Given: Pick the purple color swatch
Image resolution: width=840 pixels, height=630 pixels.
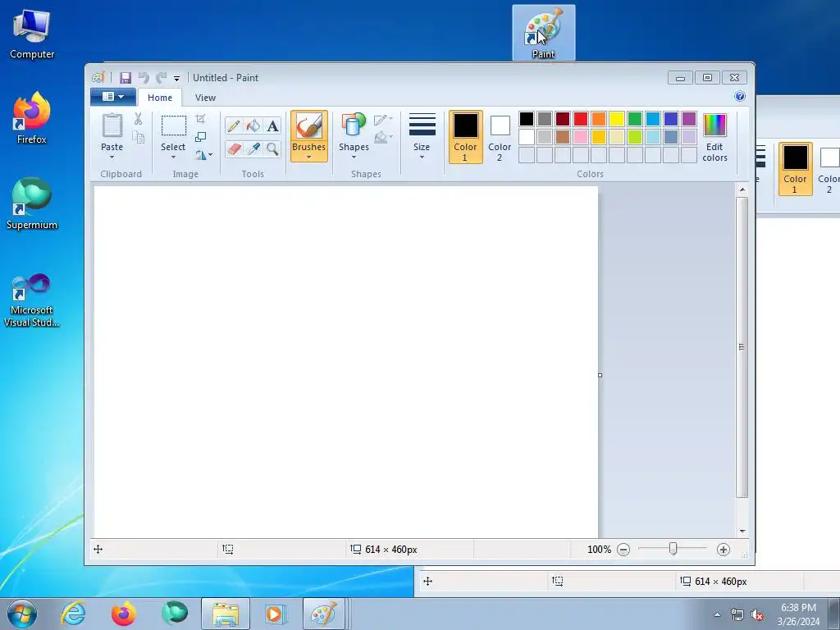Looking at the screenshot, I should pos(689,119).
